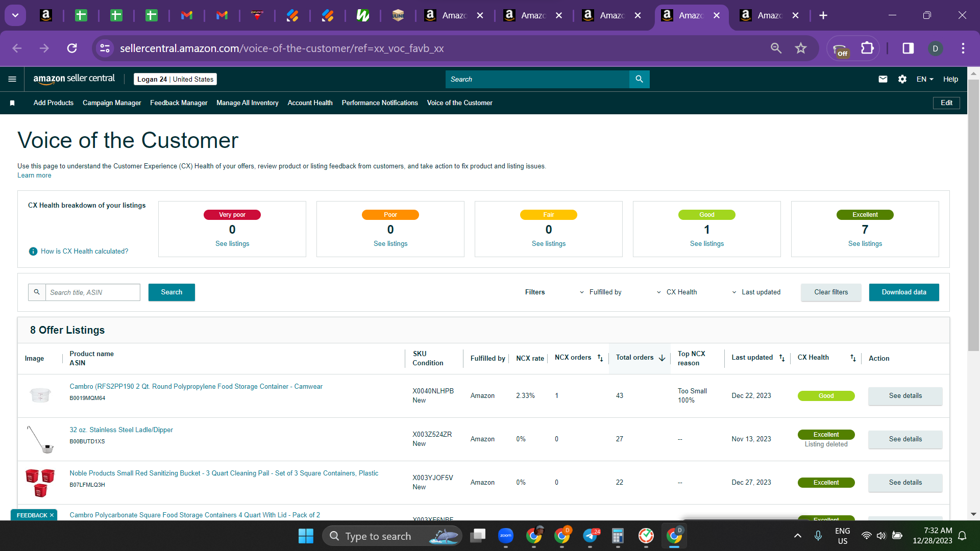Image resolution: width=980 pixels, height=551 pixels.
Task: Click the bookmark icon in favorites bar
Action: click(12, 103)
